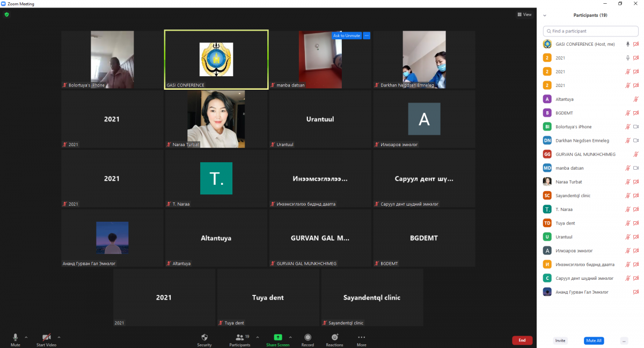The image size is (644, 348).
Task: Click the three-dots on manba datsan tile
Action: pyautogui.click(x=367, y=35)
